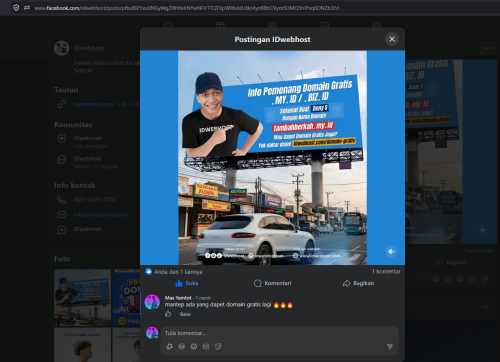Send the comment with the arrow icon
The height and width of the screenshot is (362, 500).
pos(390,347)
